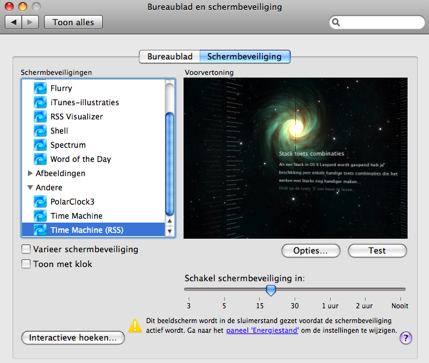Open Interactieve hoeken... settings
Viewport: 429px width, 363px height.
click(x=73, y=338)
